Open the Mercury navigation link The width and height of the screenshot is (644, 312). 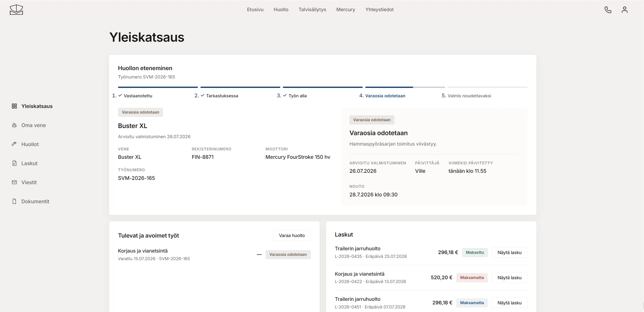tap(345, 9)
